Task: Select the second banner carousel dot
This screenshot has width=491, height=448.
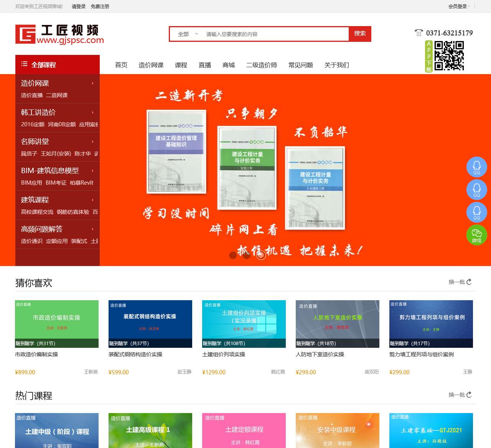Action: click(x=247, y=255)
